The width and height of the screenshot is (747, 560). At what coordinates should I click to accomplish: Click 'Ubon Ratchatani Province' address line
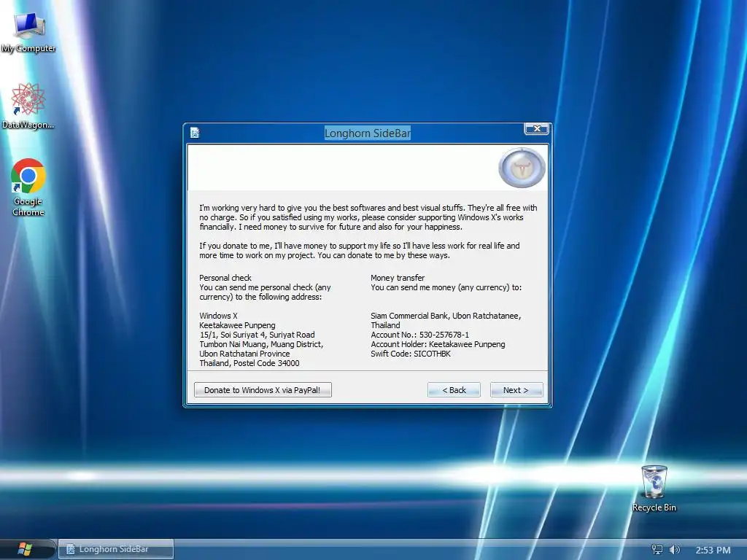(244, 354)
